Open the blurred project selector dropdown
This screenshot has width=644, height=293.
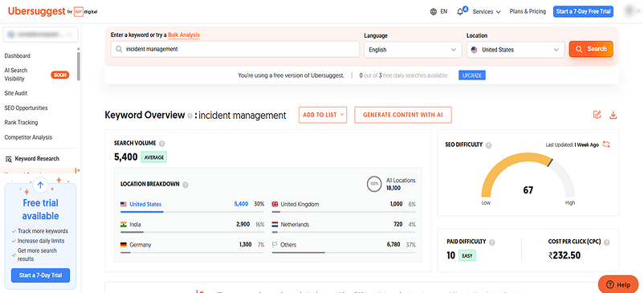[x=40, y=35]
